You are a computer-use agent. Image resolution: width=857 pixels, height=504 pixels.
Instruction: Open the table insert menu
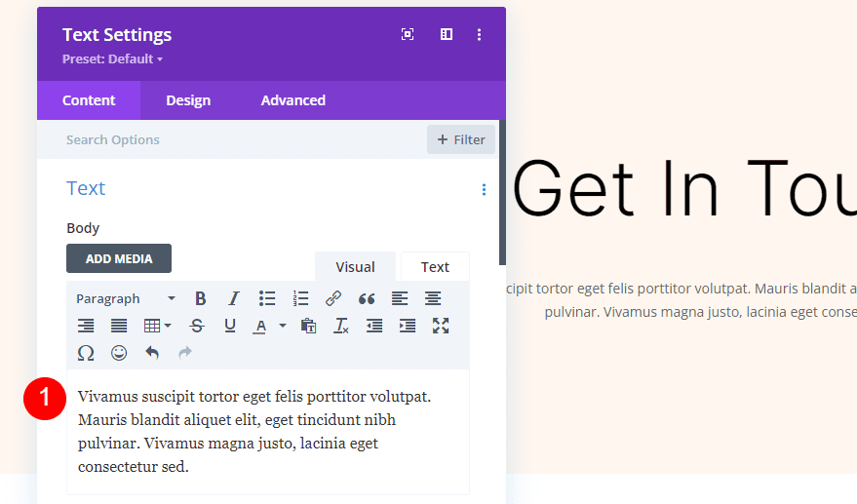pyautogui.click(x=157, y=326)
